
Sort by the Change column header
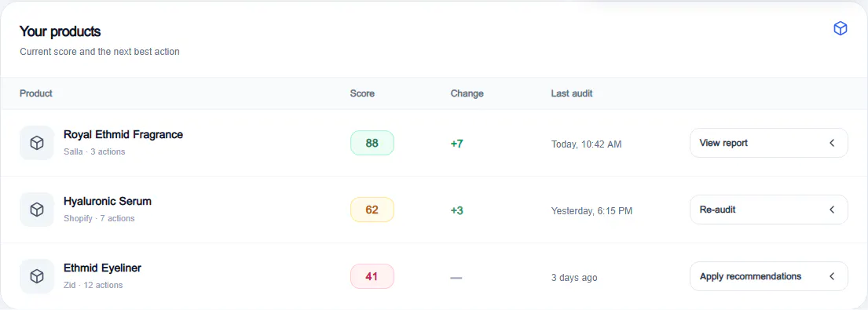pyautogui.click(x=467, y=93)
